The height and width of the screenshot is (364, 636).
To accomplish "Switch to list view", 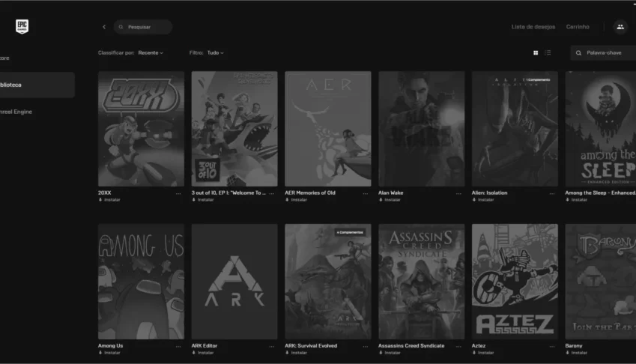I will tap(548, 52).
